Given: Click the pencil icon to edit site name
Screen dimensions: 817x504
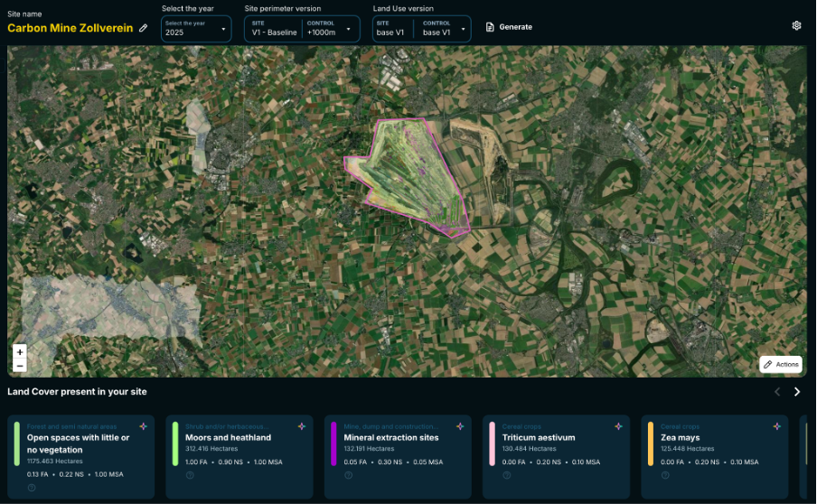Looking at the screenshot, I should (x=143, y=28).
